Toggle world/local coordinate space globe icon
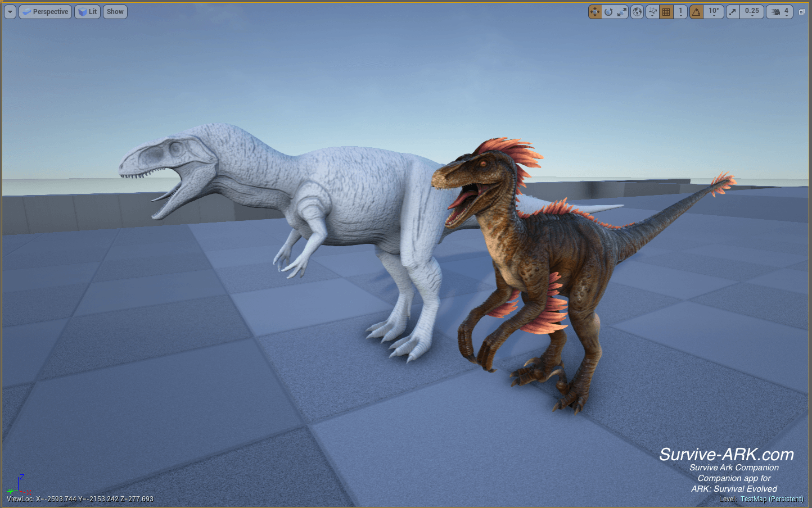 (637, 12)
